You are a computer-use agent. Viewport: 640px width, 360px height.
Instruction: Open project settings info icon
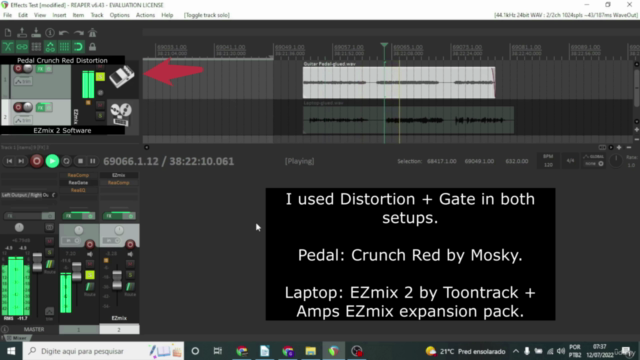point(50,33)
